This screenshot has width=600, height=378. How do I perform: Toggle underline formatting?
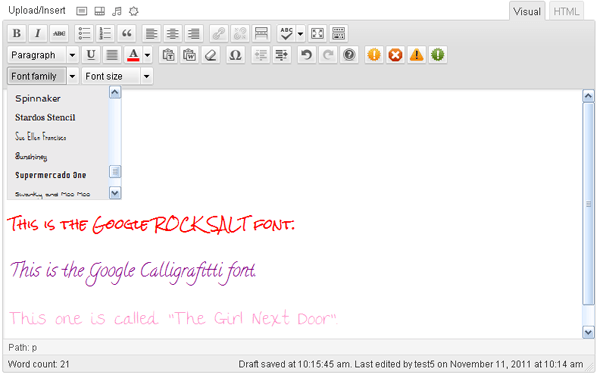[91, 55]
